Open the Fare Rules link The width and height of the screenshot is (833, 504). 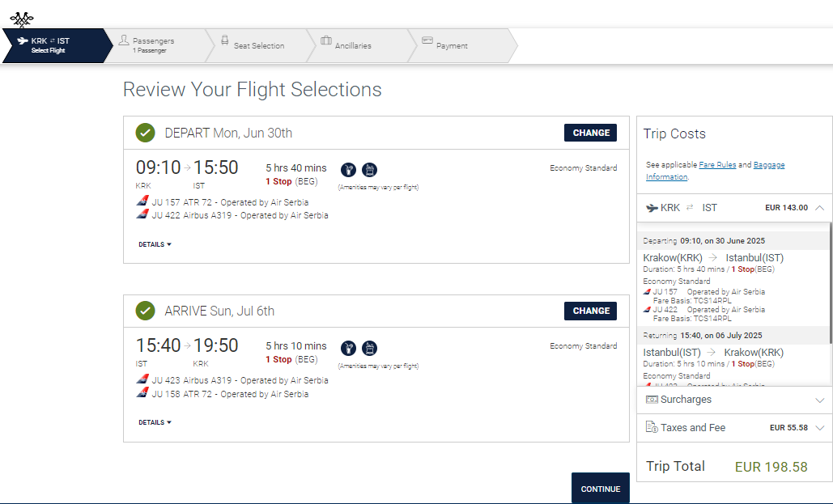pos(717,165)
